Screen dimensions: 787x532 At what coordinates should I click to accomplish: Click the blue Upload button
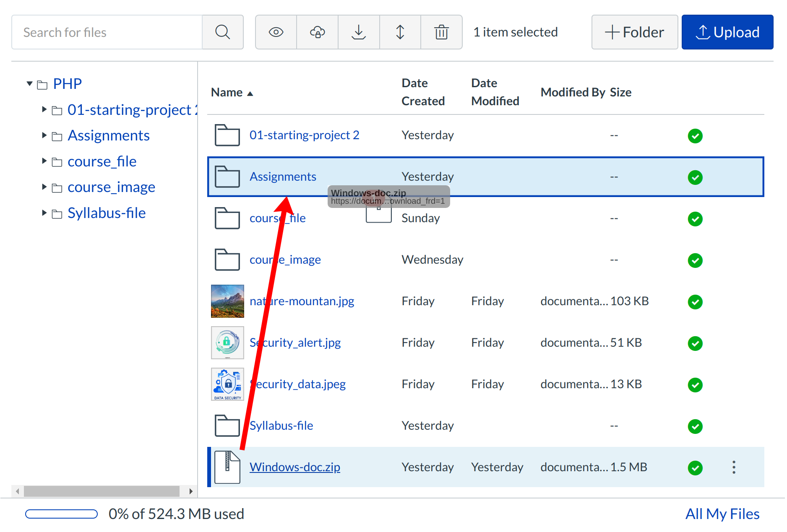pyautogui.click(x=727, y=32)
